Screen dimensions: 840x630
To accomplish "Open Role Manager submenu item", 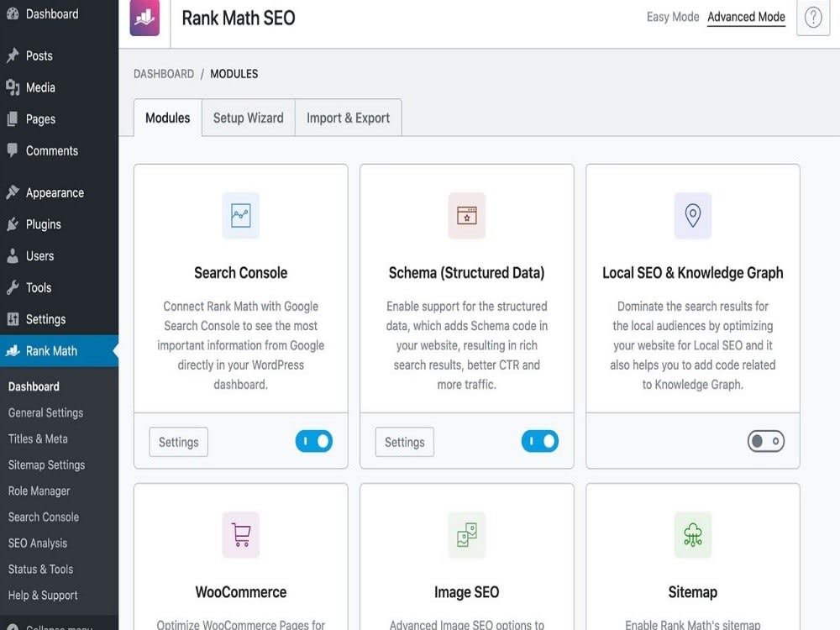I will 39,491.
